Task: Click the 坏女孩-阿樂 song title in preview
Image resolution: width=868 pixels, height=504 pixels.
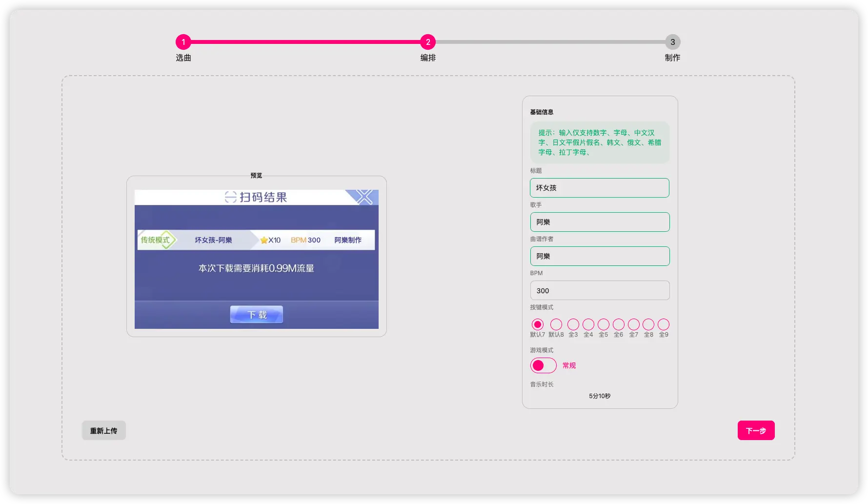Action: pos(213,240)
